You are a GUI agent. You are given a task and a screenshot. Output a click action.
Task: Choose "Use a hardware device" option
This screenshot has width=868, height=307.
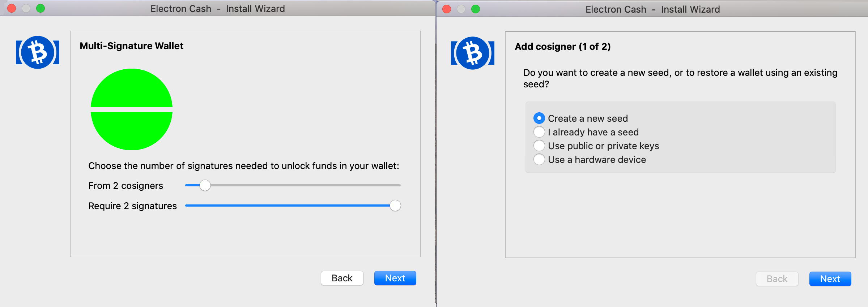pyautogui.click(x=539, y=160)
